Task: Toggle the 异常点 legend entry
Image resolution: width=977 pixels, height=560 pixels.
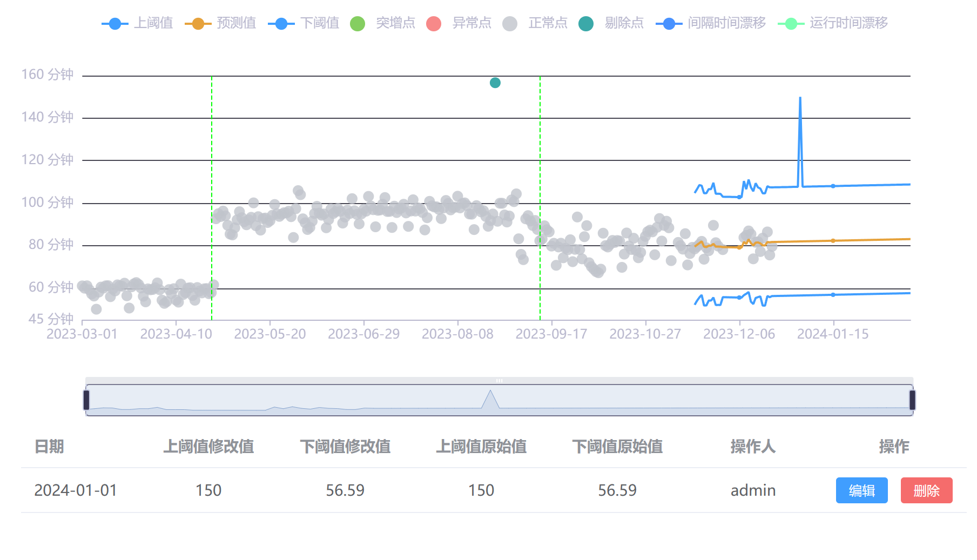Action: (x=459, y=23)
